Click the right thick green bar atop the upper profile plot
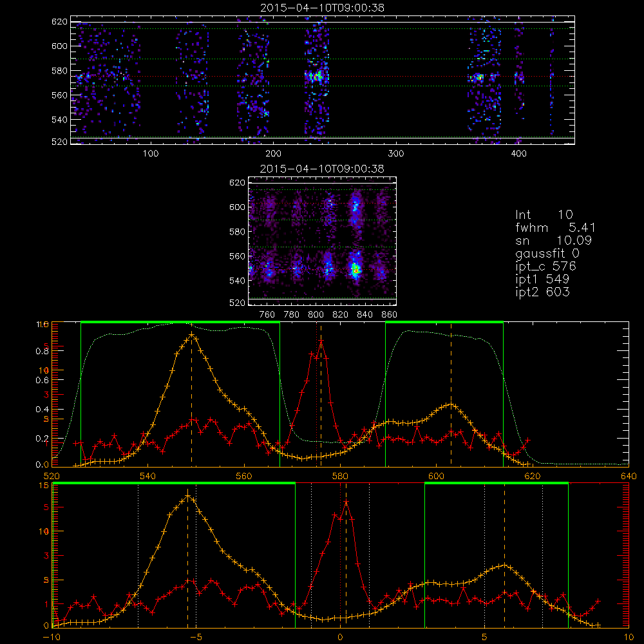 [x=444, y=322]
